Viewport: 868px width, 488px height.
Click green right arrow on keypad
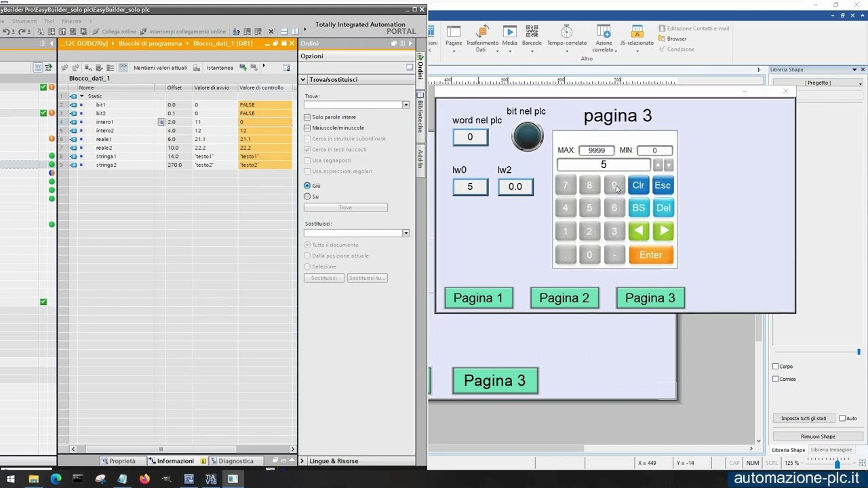[x=663, y=231]
